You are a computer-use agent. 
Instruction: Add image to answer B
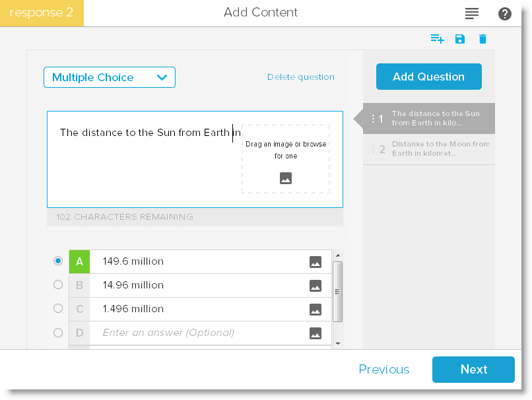click(316, 286)
